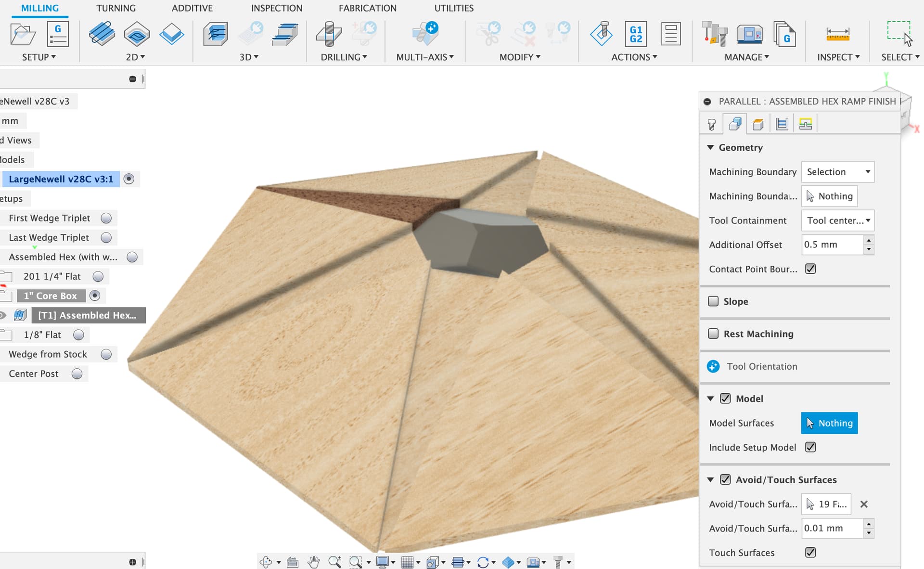Collapse the Model section triangle
Viewport: 924px width, 569px height.
(710, 399)
